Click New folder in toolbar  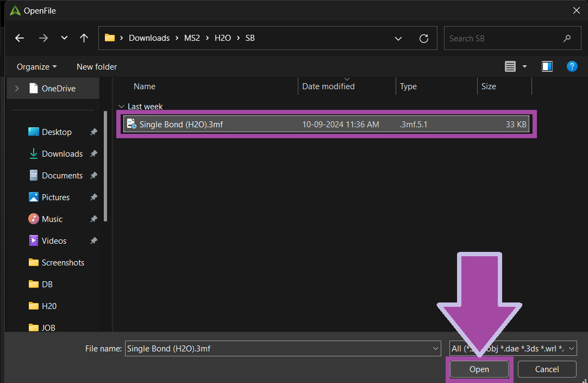pyautogui.click(x=97, y=66)
